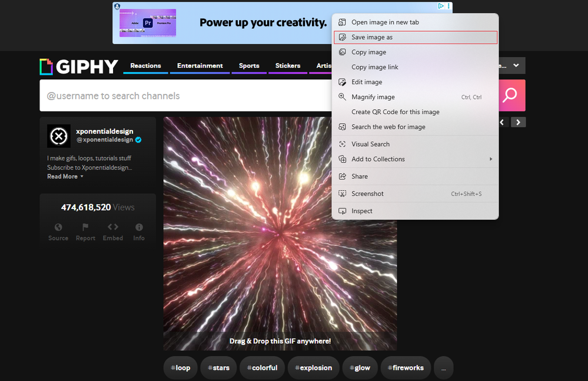Click the Report flag icon
Viewport: 588px width, 381px height.
(x=85, y=227)
